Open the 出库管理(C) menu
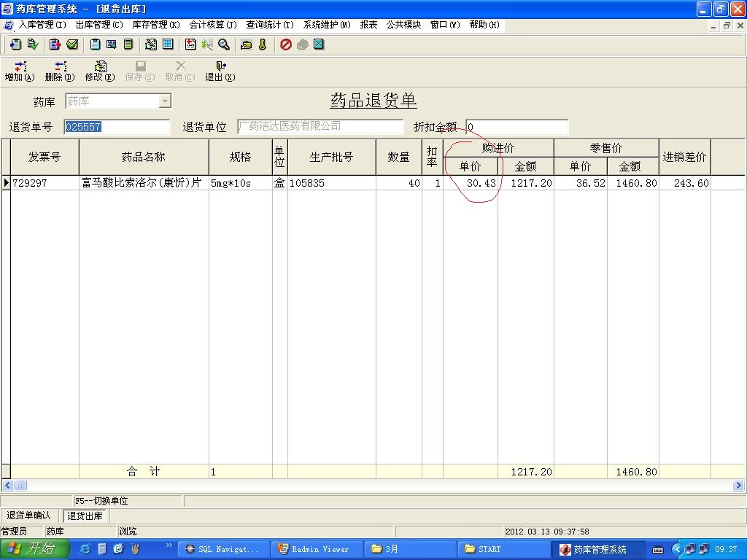747x560 pixels. [x=99, y=25]
